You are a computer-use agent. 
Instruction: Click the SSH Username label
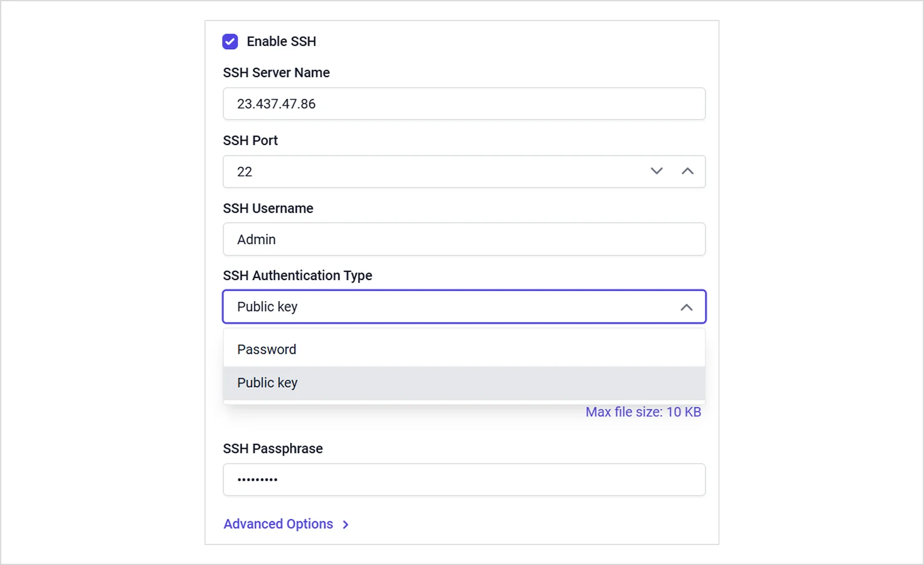click(x=268, y=208)
